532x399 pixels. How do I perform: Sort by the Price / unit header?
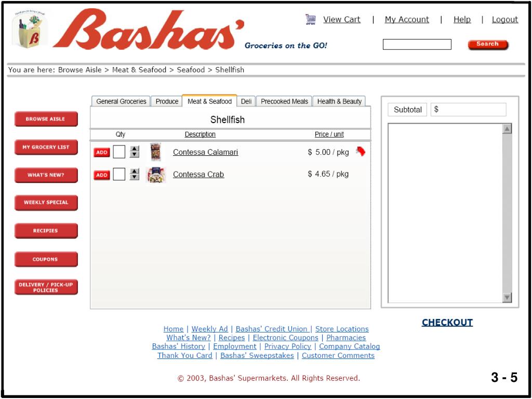(329, 135)
